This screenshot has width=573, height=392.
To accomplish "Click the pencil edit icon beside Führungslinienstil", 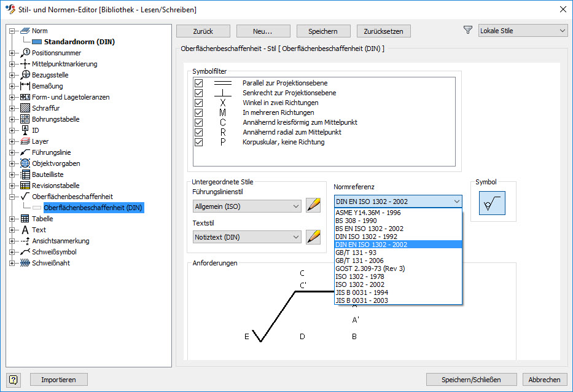I will point(313,205).
